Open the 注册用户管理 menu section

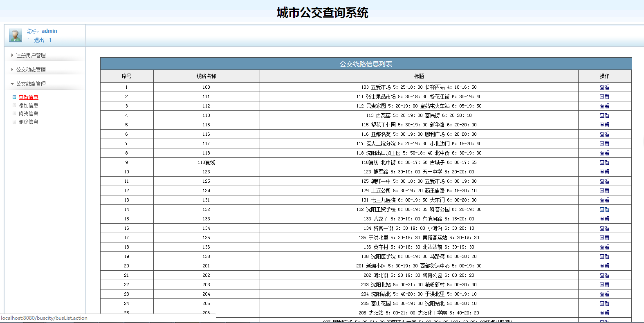[31, 55]
